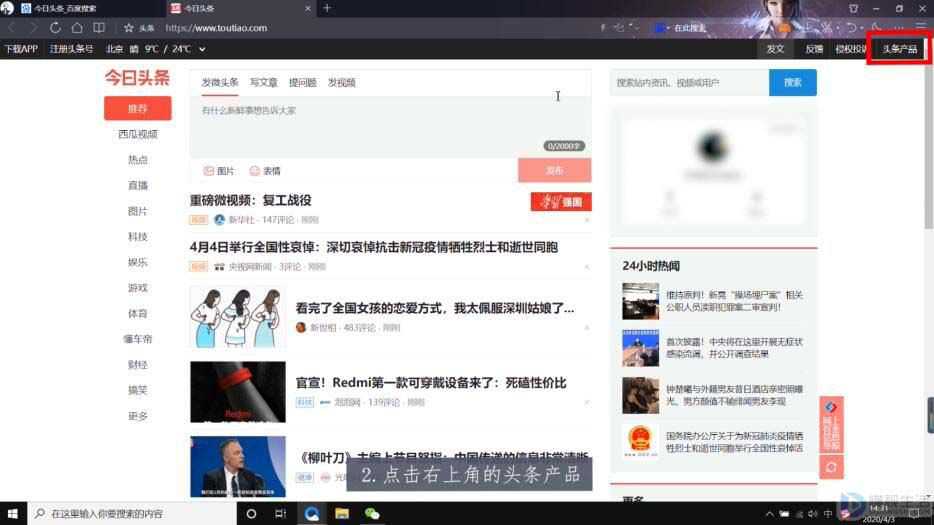Bookmark page with the star icon
This screenshot has height=525, width=934.
click(128, 28)
